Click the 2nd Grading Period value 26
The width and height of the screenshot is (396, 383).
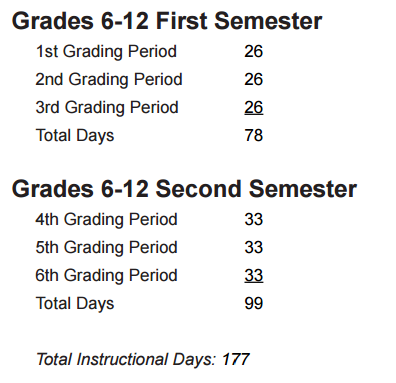tap(254, 80)
